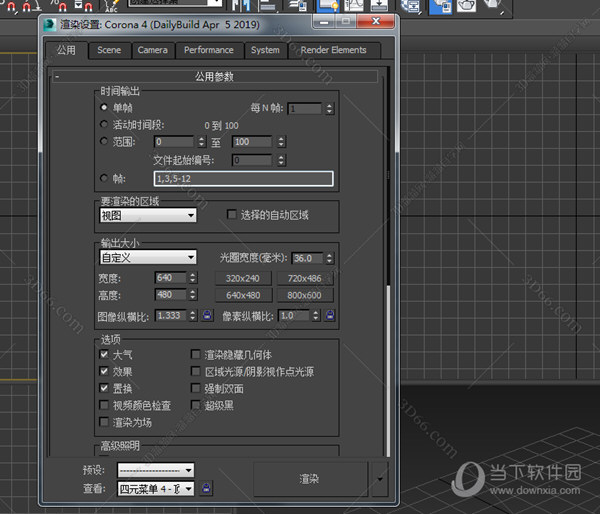Adjust the 图像纵横比 spinner
Viewport: 600px width, 514px height.
[193, 315]
